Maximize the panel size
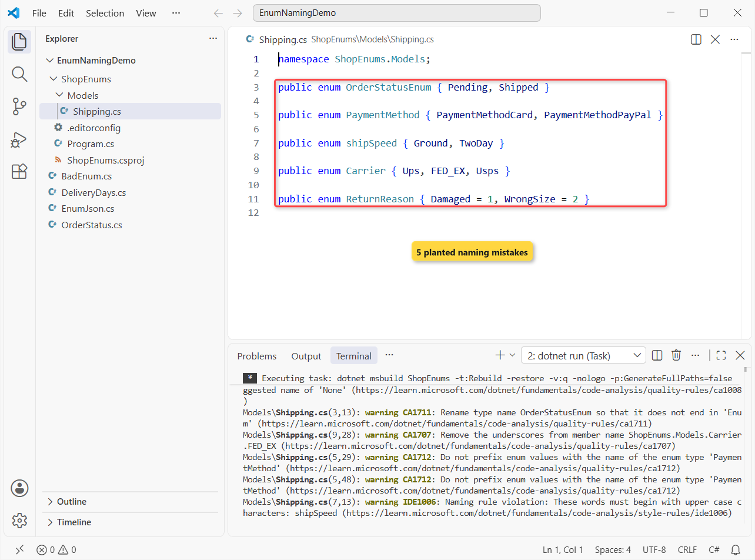This screenshot has height=560, width=755. 721,355
